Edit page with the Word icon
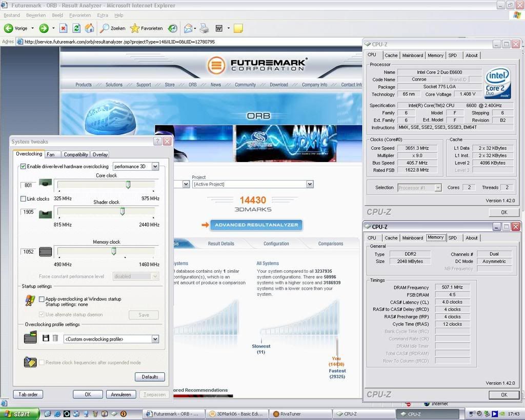This screenshot has height=420, width=525. tap(219, 29)
